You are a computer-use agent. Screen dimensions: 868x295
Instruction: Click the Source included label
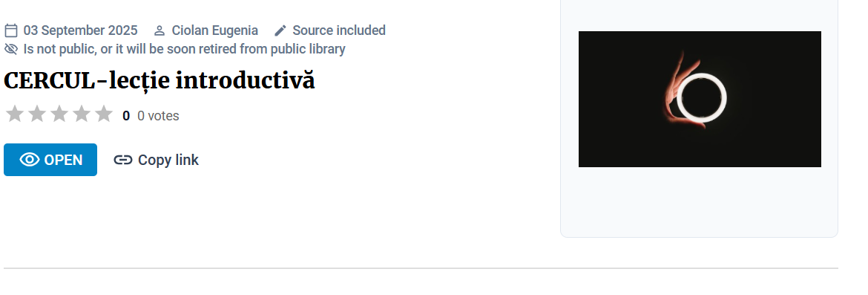(339, 30)
